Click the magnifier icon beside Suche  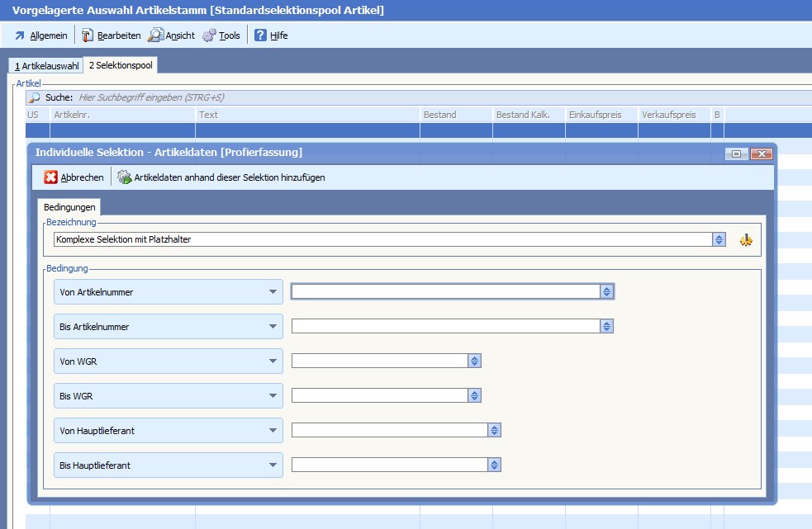35,97
